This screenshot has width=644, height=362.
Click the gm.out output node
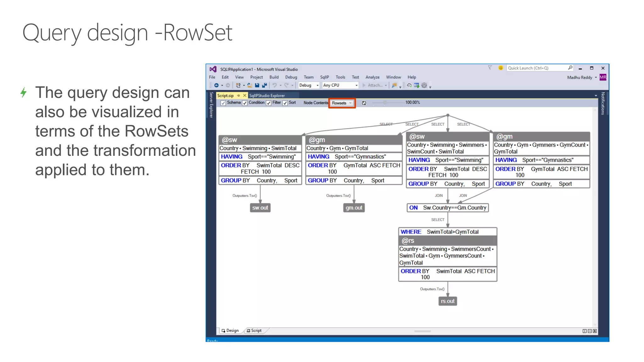354,208
